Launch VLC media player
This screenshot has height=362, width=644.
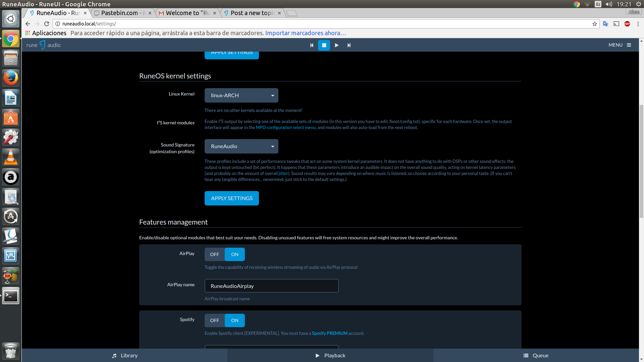tap(11, 158)
